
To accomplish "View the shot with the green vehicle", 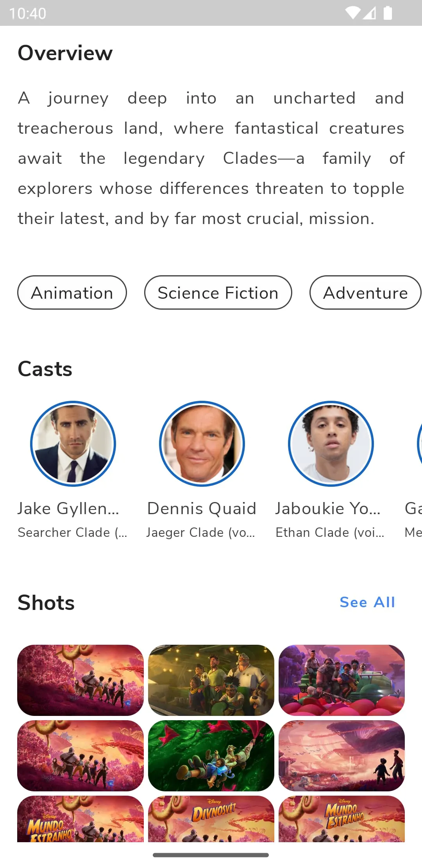I will [x=342, y=680].
